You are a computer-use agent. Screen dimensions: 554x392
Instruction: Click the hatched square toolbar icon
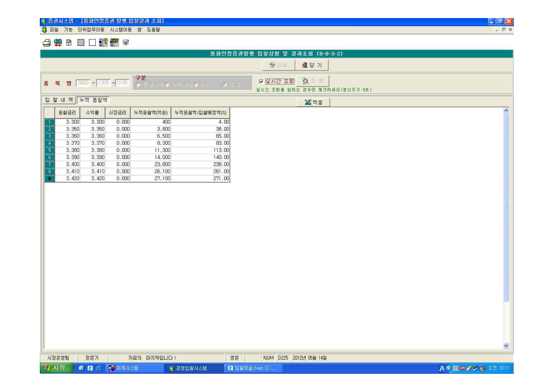81,43
